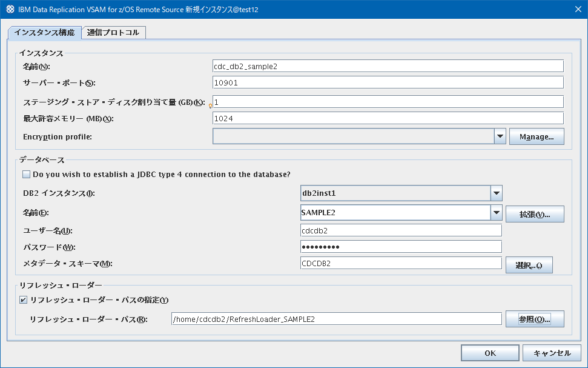588x368 pixels.
Task: Expand the DB2 インスタンス dropdown arrow
Action: pos(497,193)
